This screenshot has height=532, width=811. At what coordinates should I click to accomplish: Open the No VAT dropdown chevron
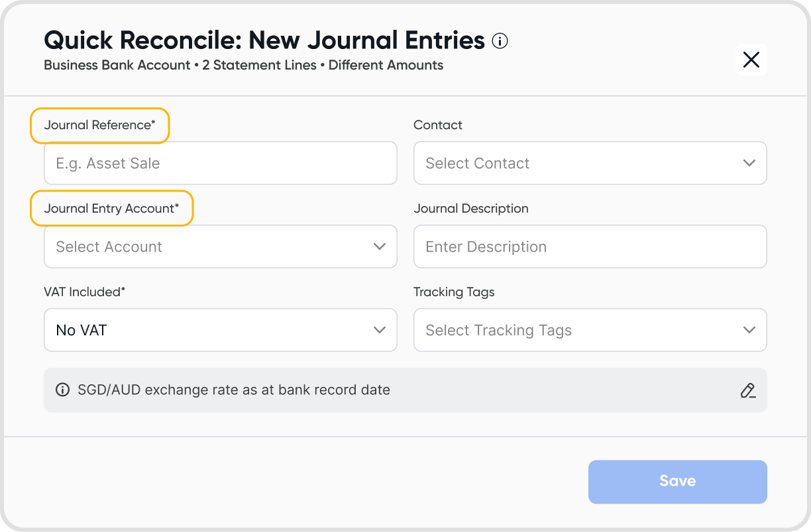(380, 330)
